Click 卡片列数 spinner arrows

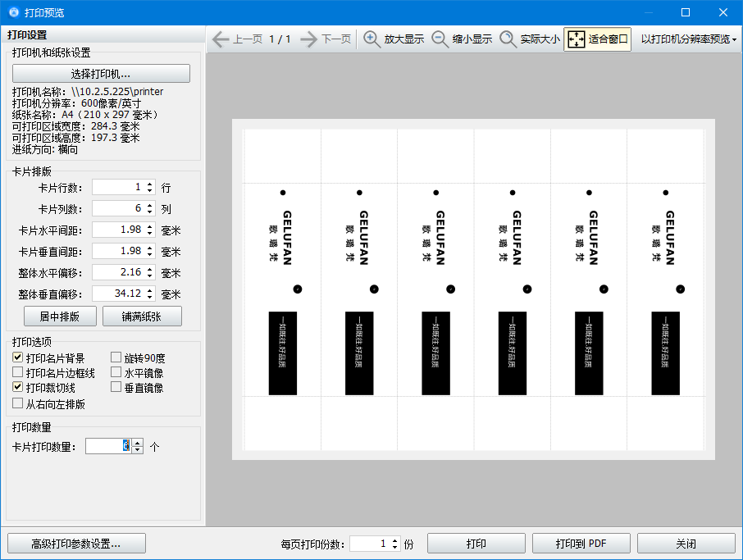[150, 208]
